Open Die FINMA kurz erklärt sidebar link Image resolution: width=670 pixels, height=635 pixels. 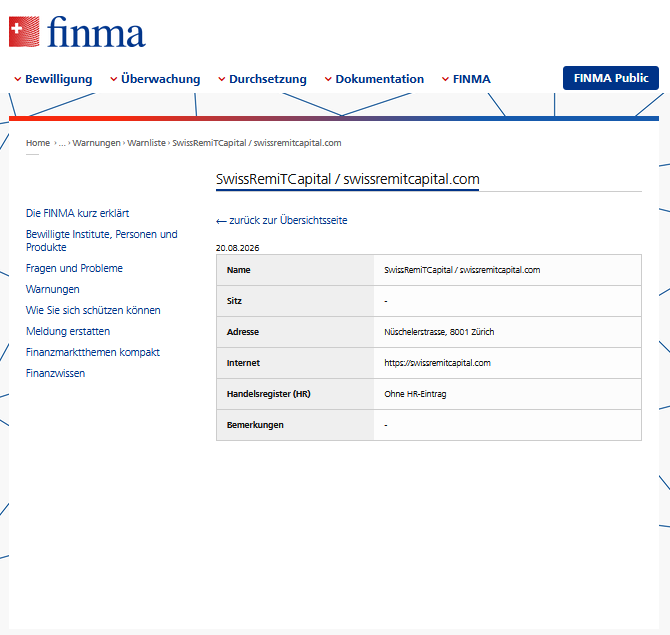click(77, 213)
